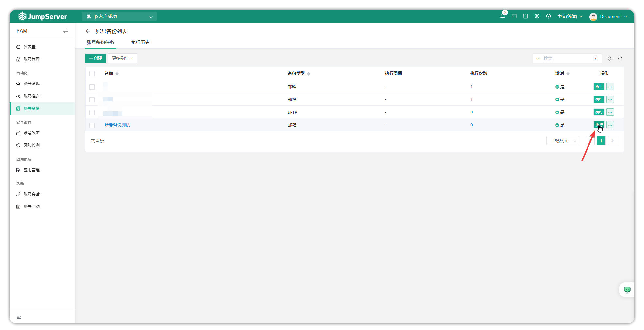Viewport: 644px width, 330px height.
Task: Open the 更多操作 dropdown
Action: [122, 58]
